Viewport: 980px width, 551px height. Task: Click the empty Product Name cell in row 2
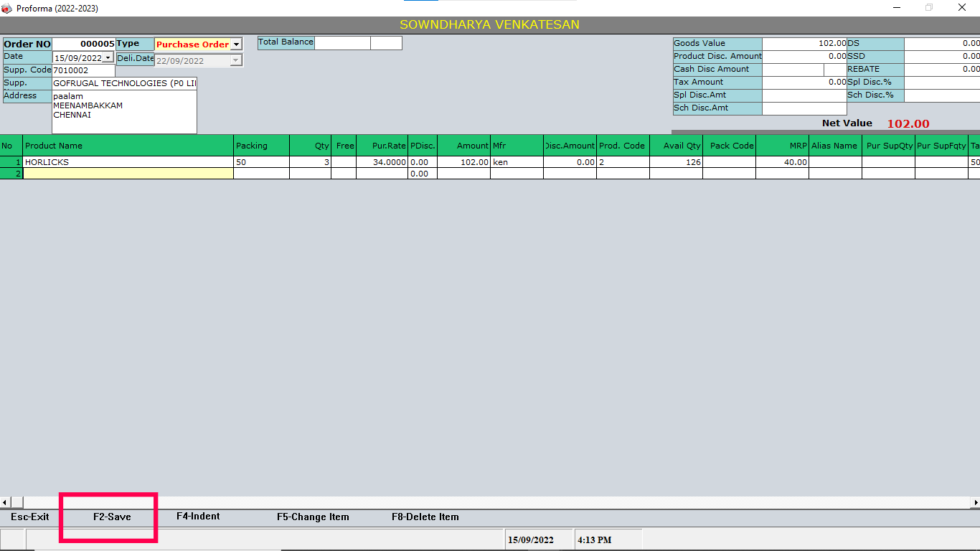point(128,174)
